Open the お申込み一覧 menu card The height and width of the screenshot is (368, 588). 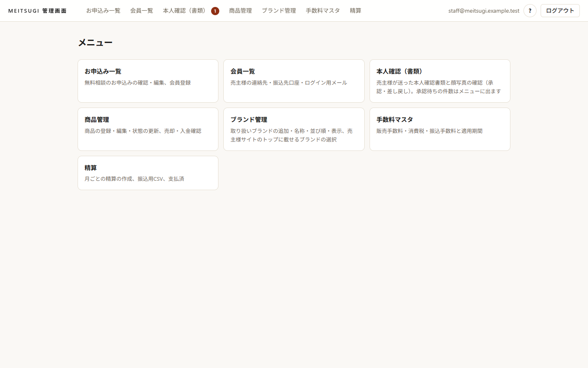[x=148, y=81]
